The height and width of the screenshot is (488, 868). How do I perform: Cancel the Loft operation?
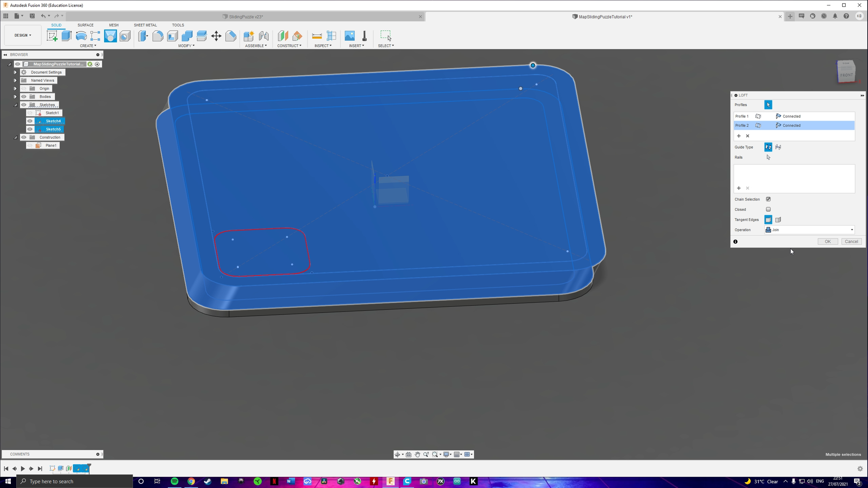coord(851,241)
